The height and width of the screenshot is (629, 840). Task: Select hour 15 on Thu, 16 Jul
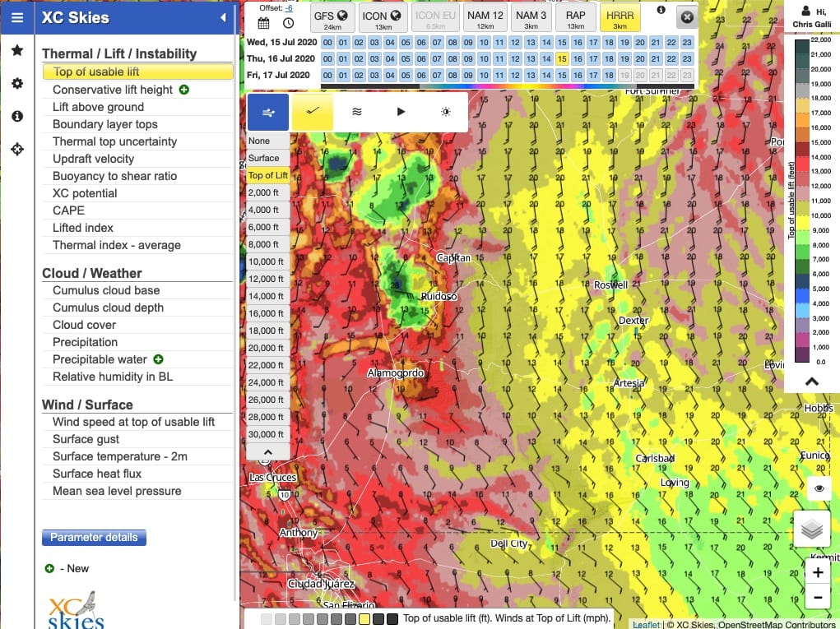click(x=561, y=59)
